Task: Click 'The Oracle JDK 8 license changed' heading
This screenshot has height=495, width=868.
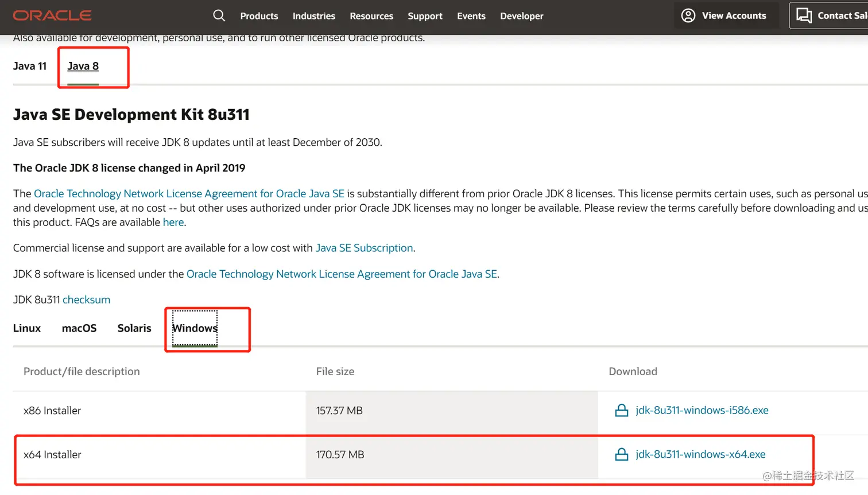Action: point(129,168)
